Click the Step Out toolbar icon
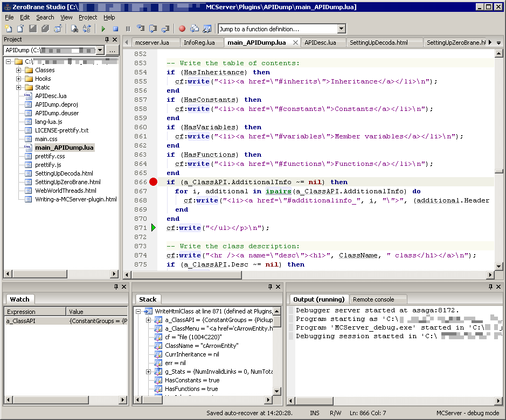Viewport: 506px width, 420px height. (x=165, y=29)
